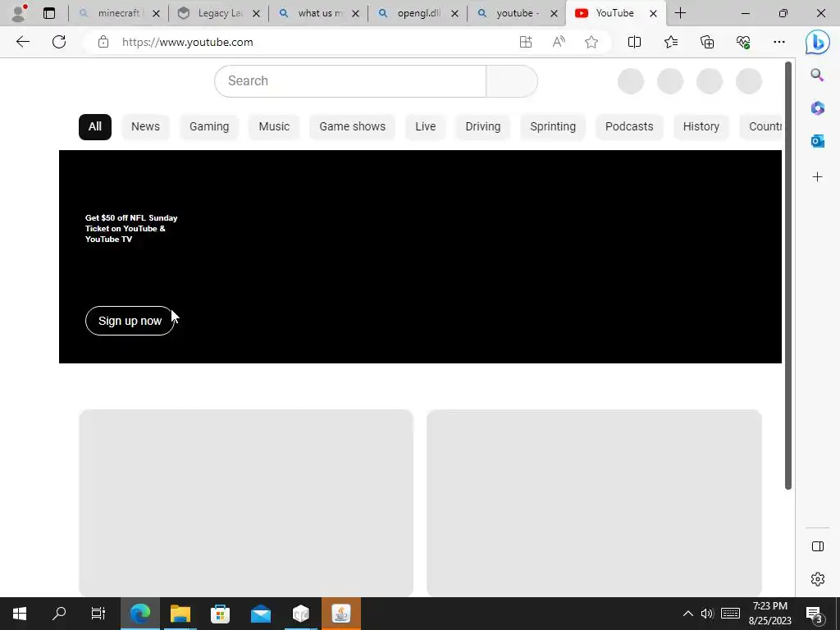This screenshot has width=840, height=630.
Task: Click the page vertical scrollbar
Action: (x=788, y=276)
